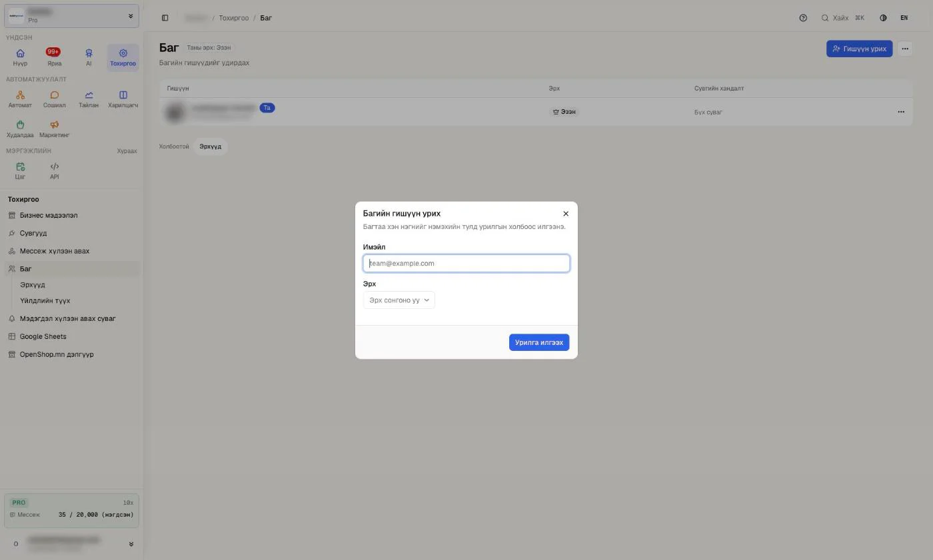Collapse the МЭРГЭЖЛИЙН section with Хураах
Image resolution: width=933 pixels, height=560 pixels.
click(127, 151)
